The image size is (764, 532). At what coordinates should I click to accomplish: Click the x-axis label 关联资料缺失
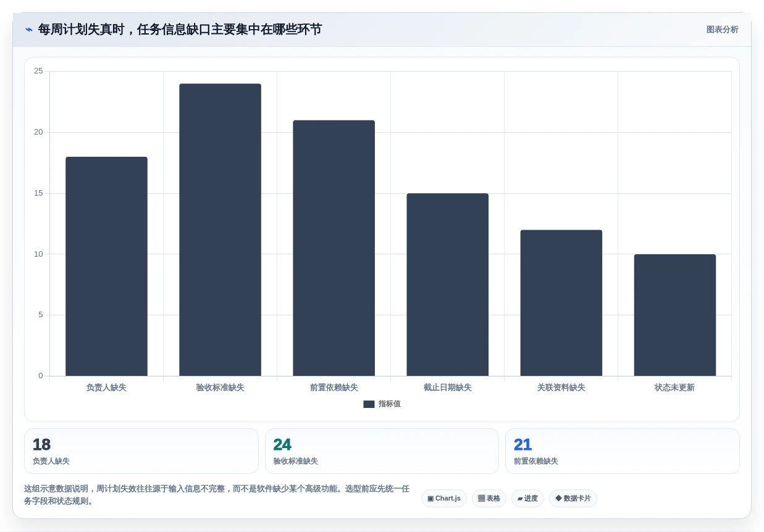561,388
